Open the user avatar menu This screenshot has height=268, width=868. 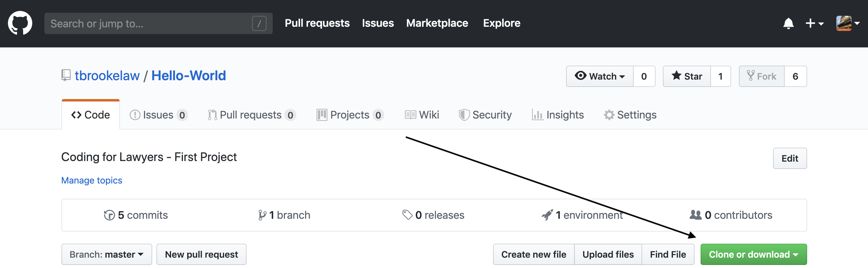(x=848, y=23)
